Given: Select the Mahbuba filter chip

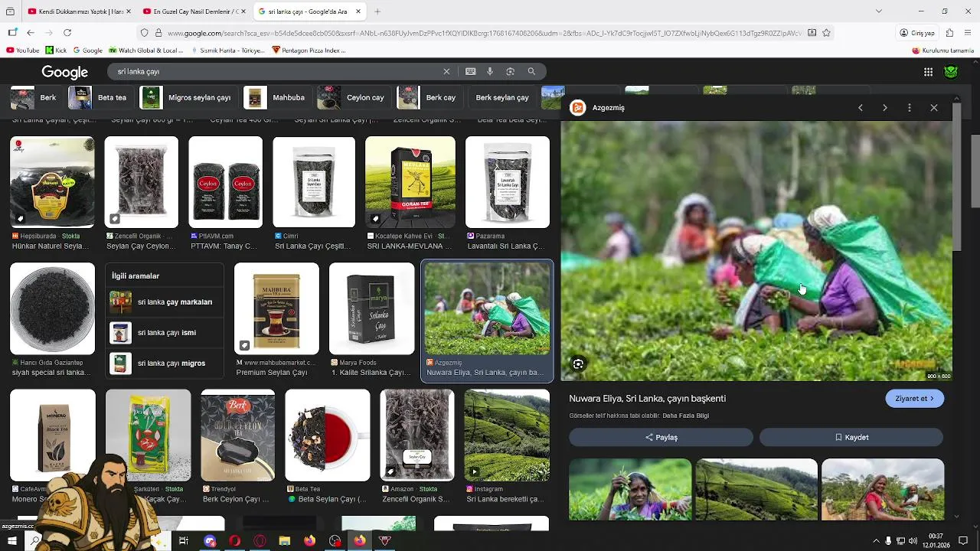Looking at the screenshot, I should pos(276,98).
